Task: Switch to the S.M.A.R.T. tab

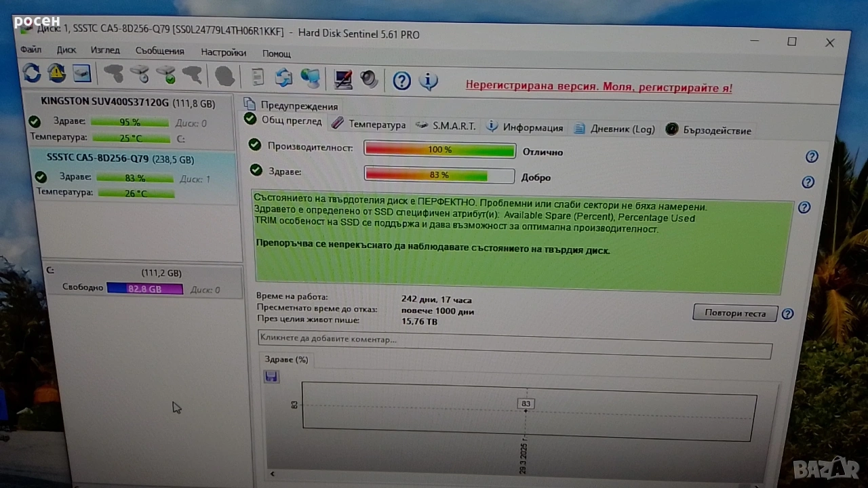Action: (446, 126)
